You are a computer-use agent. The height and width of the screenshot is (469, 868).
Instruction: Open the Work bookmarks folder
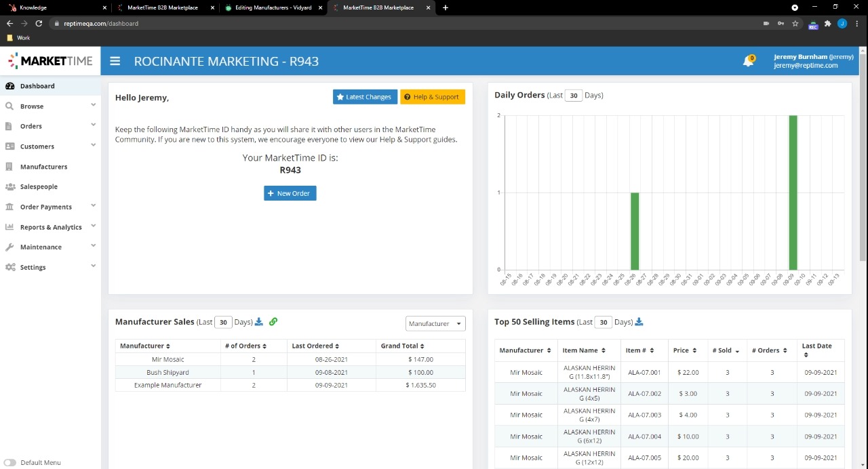(18, 38)
